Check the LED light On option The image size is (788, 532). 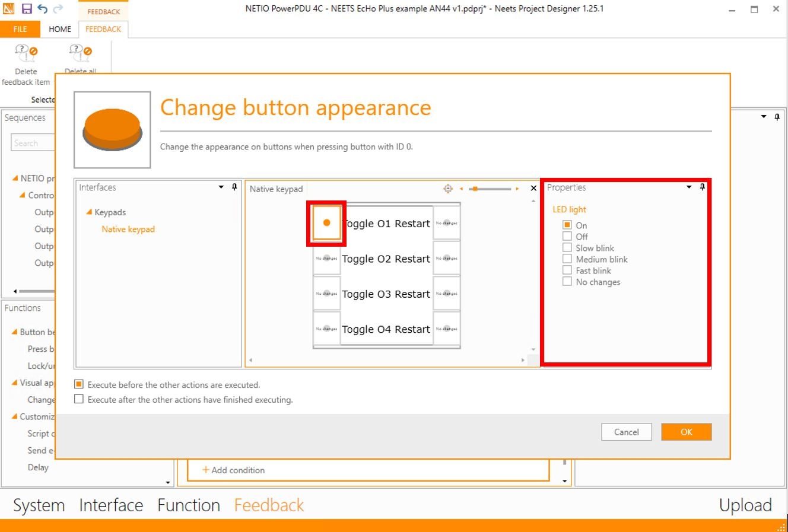567,225
